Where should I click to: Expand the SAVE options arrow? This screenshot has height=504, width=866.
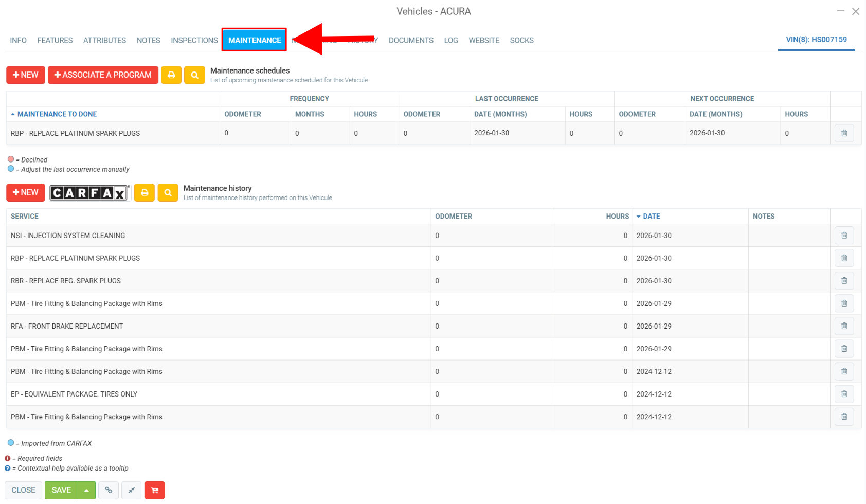pyautogui.click(x=86, y=490)
